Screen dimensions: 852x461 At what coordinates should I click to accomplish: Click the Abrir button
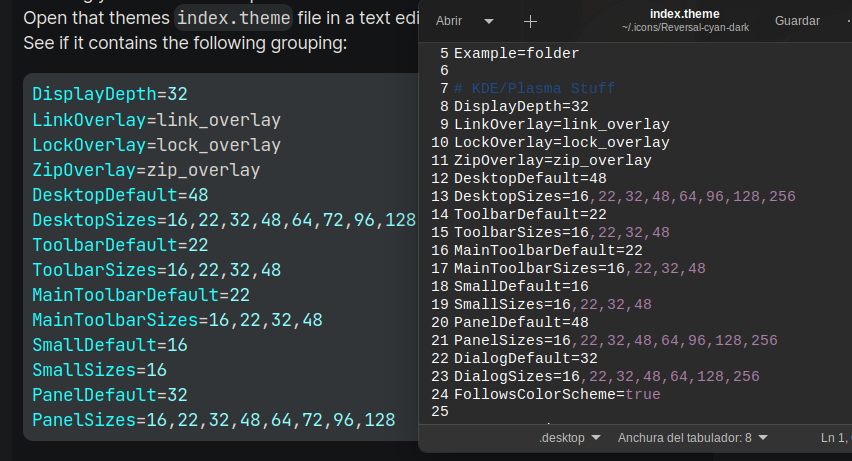449,21
